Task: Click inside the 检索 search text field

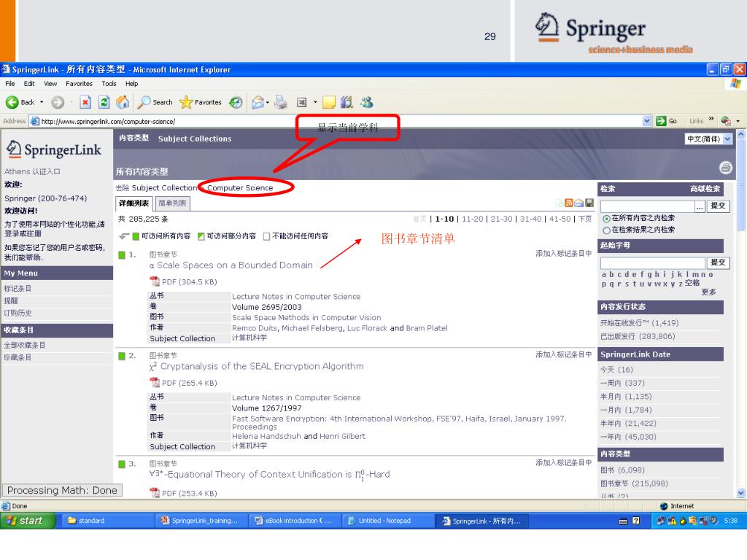Action: [648, 206]
